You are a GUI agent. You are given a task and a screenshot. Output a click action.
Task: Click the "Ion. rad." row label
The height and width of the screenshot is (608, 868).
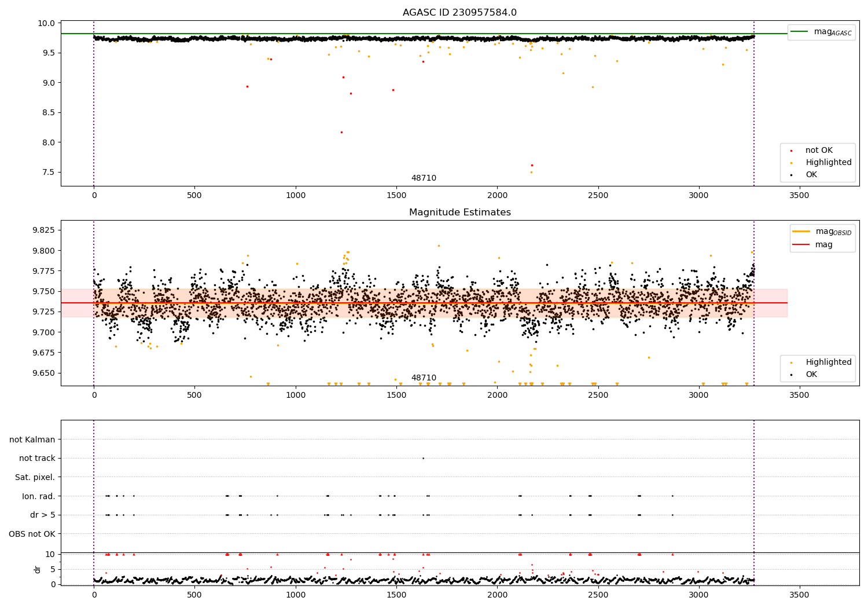click(39, 496)
